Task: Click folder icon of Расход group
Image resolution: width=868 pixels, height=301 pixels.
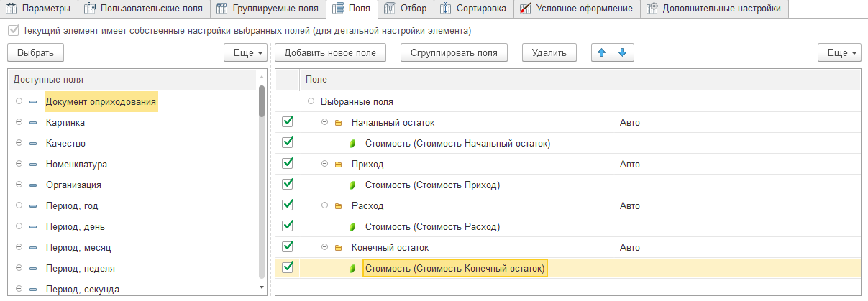Action: 339,206
